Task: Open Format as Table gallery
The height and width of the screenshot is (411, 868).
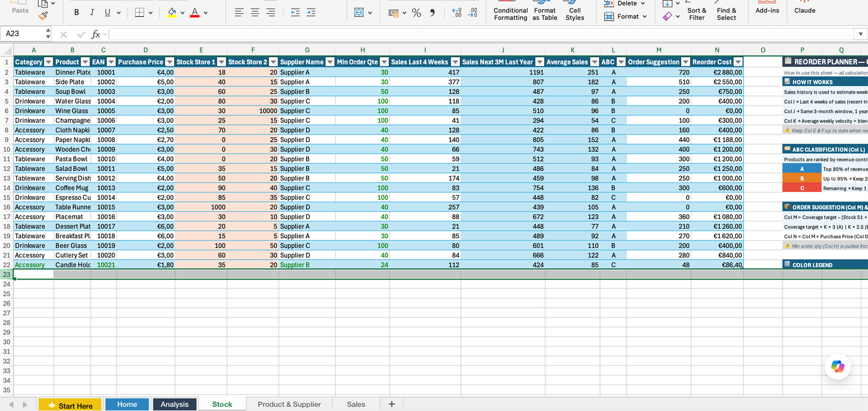Action: pyautogui.click(x=545, y=11)
